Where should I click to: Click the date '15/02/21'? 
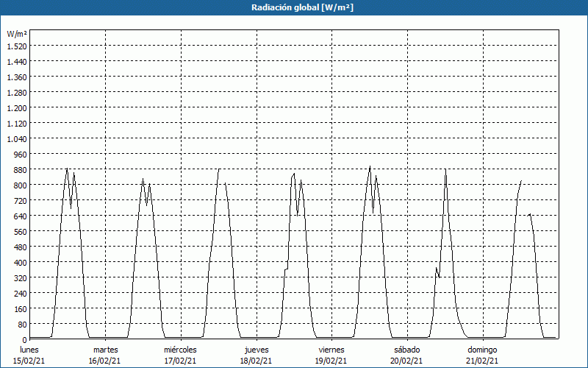[x=29, y=361]
